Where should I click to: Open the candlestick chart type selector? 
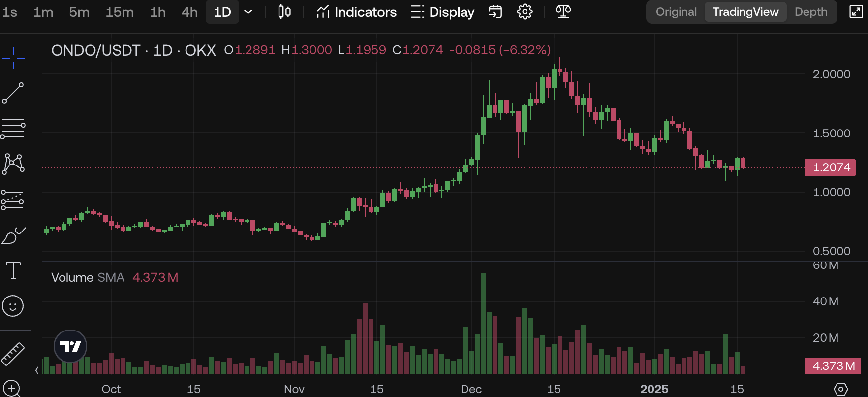tap(284, 12)
